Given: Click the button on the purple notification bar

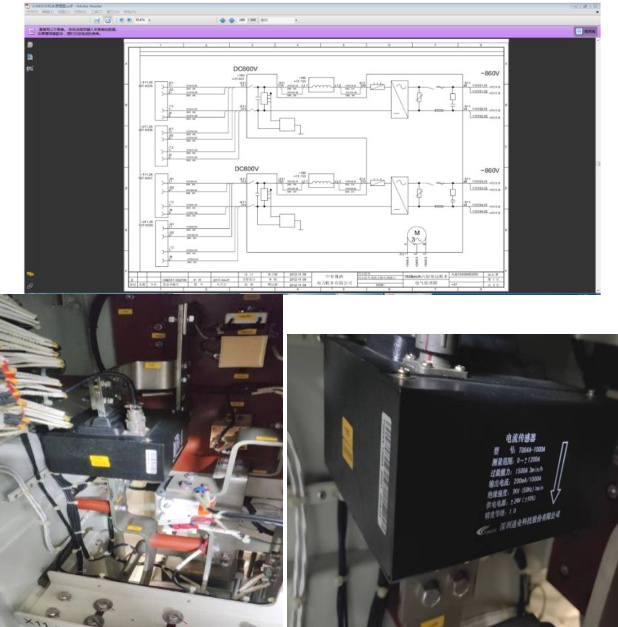Looking at the screenshot, I should [579, 32].
